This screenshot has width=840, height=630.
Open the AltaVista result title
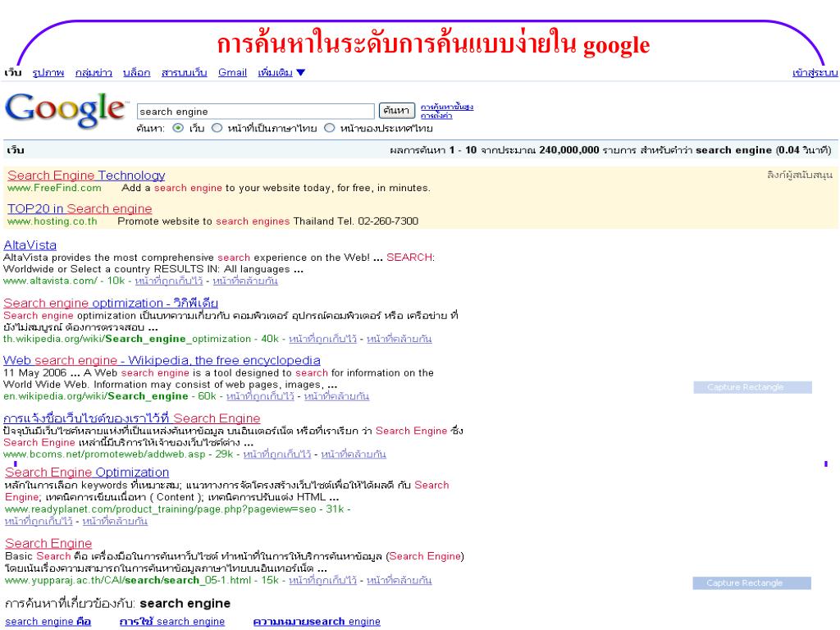30,244
